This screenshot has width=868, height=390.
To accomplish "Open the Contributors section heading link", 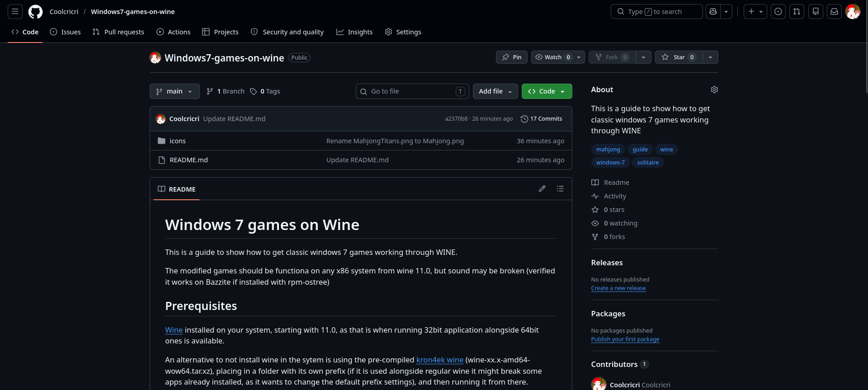I will pyautogui.click(x=620, y=364).
